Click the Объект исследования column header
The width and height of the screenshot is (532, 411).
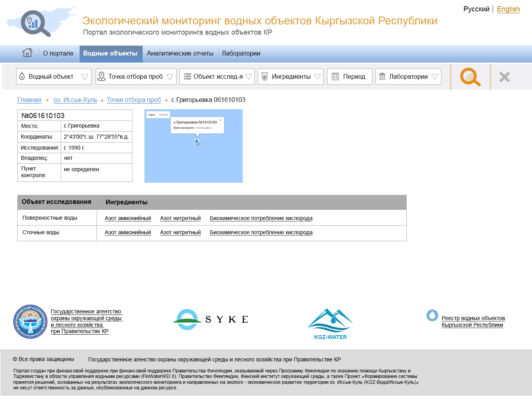coord(56,202)
